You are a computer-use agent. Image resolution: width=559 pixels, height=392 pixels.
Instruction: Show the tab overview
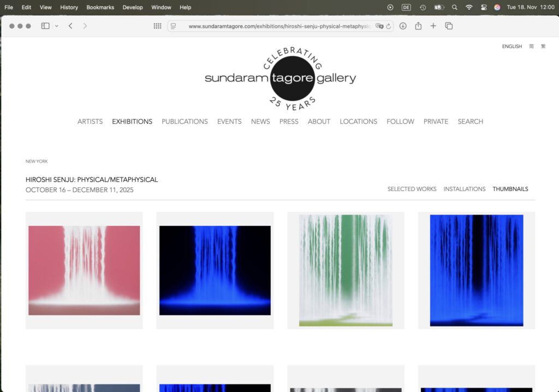(x=449, y=26)
